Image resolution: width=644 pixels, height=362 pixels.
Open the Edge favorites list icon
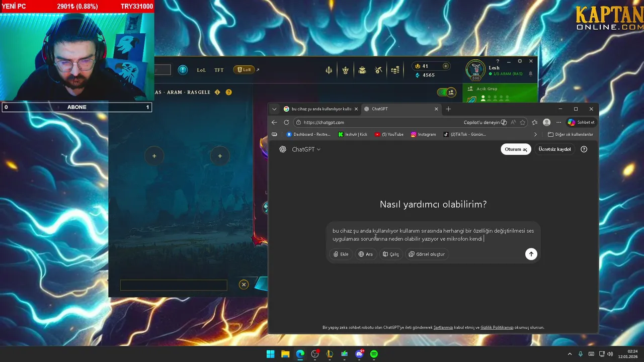pyautogui.click(x=534, y=122)
